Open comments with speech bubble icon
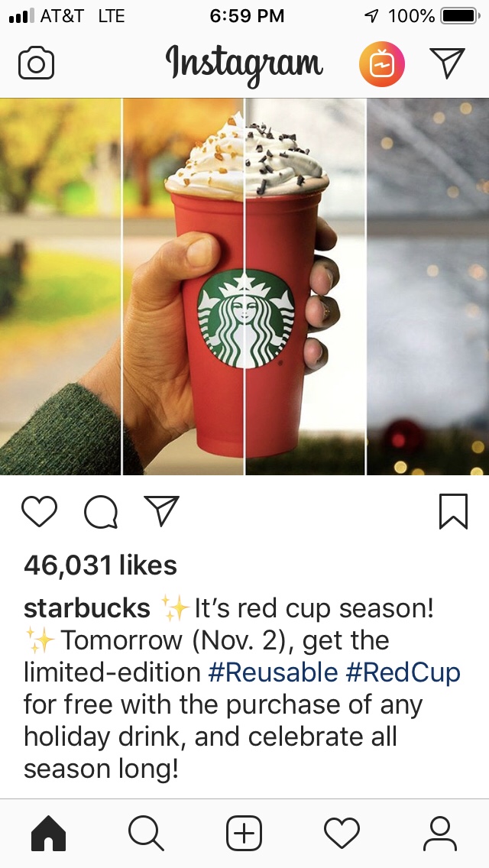The height and width of the screenshot is (868, 489). point(101,511)
